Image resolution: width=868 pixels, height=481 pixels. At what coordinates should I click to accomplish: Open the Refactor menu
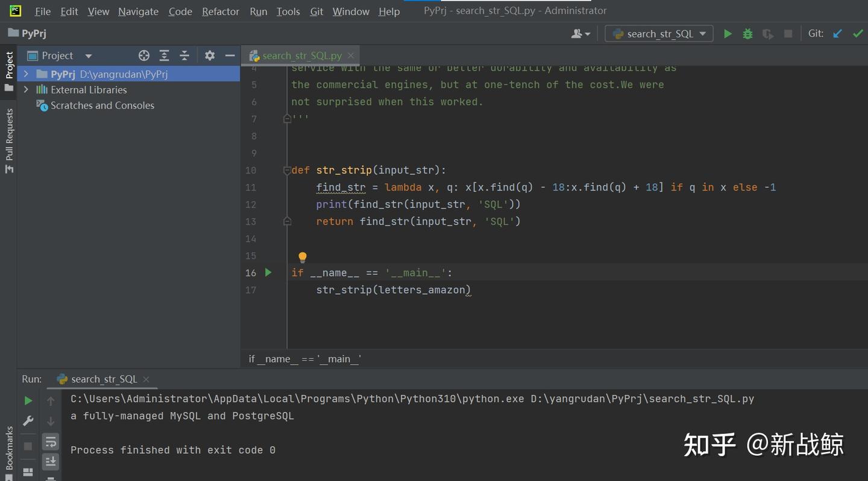[220, 11]
